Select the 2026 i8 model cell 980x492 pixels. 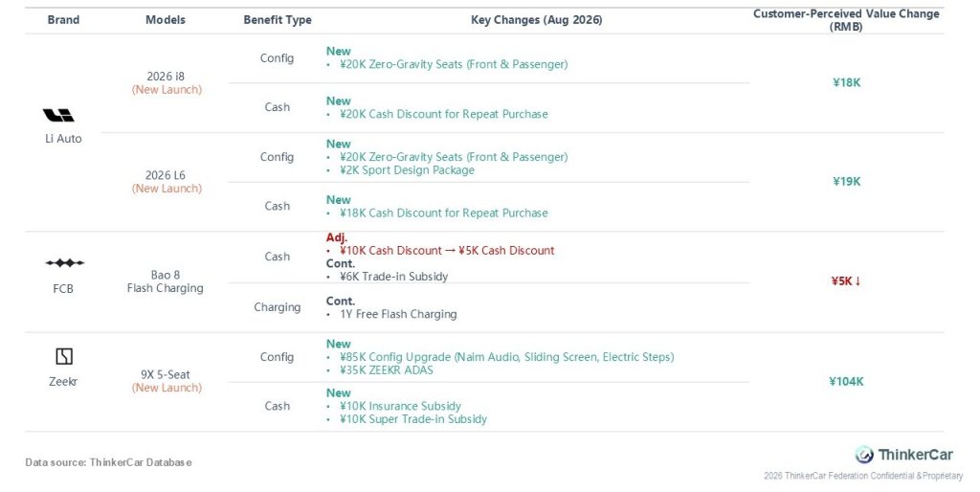click(167, 82)
